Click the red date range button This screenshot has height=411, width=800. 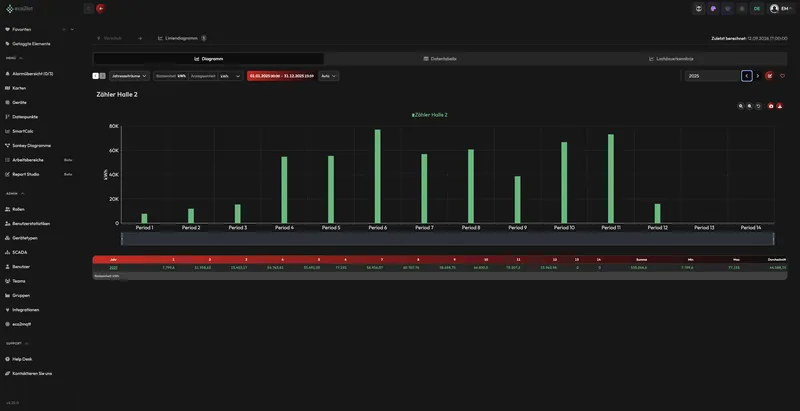click(x=281, y=76)
